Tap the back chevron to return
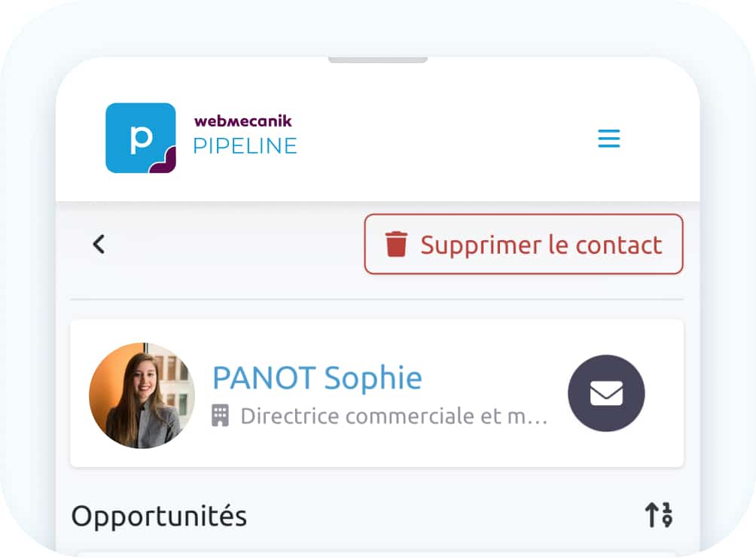The height and width of the screenshot is (558, 756). 98,244
